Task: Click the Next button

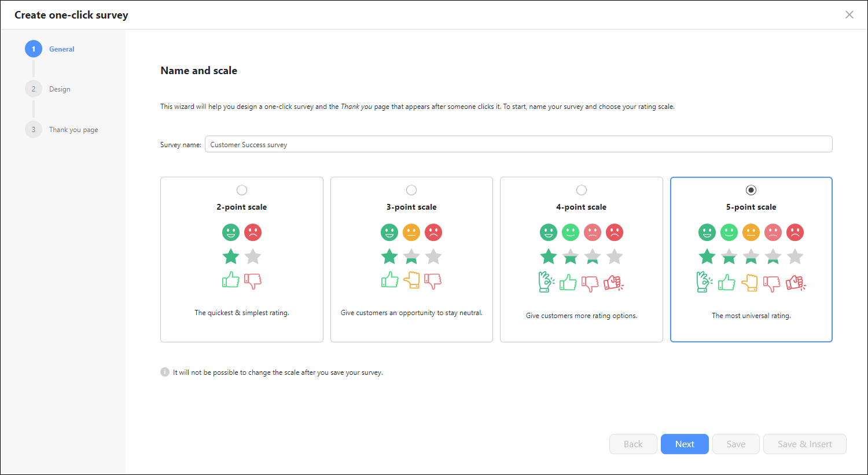Action: pyautogui.click(x=685, y=444)
